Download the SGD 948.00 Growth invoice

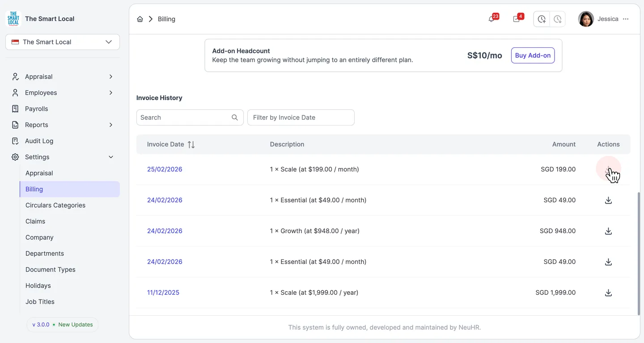[608, 231]
